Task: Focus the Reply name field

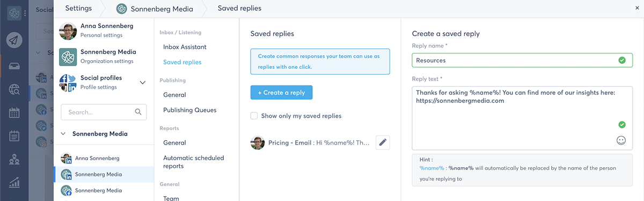Action: [522, 60]
